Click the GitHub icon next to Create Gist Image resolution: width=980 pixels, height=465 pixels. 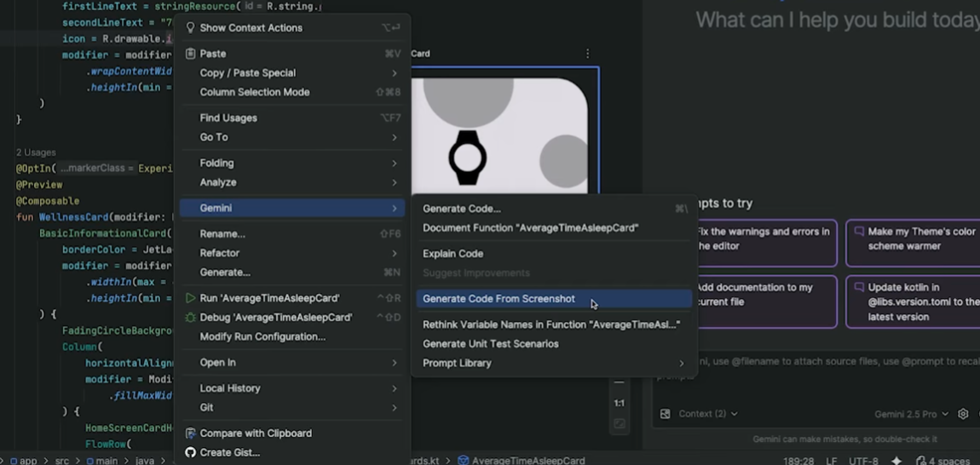(191, 452)
